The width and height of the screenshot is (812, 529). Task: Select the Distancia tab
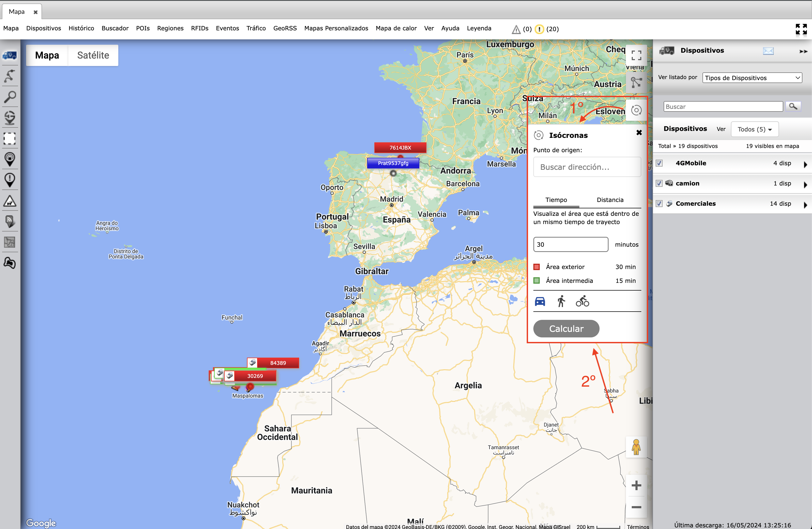tap(610, 200)
